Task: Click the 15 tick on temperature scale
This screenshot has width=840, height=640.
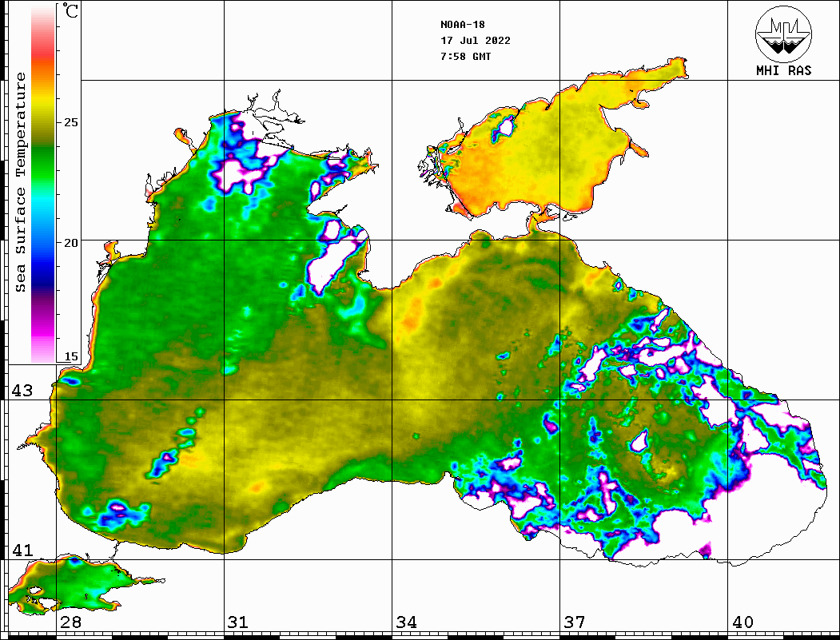Action: (x=70, y=356)
